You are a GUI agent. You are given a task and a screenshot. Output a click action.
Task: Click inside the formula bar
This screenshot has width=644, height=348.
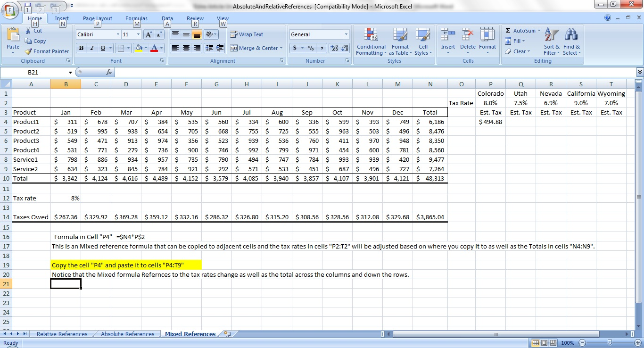[375, 73]
